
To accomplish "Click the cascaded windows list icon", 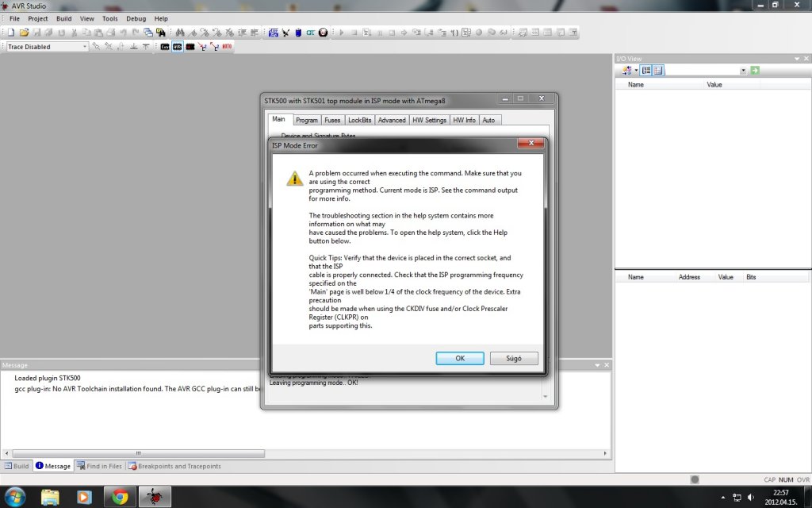I will [148, 32].
